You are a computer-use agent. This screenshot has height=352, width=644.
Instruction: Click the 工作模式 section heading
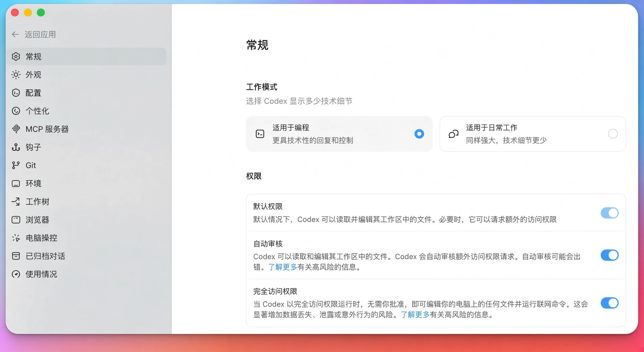point(262,87)
